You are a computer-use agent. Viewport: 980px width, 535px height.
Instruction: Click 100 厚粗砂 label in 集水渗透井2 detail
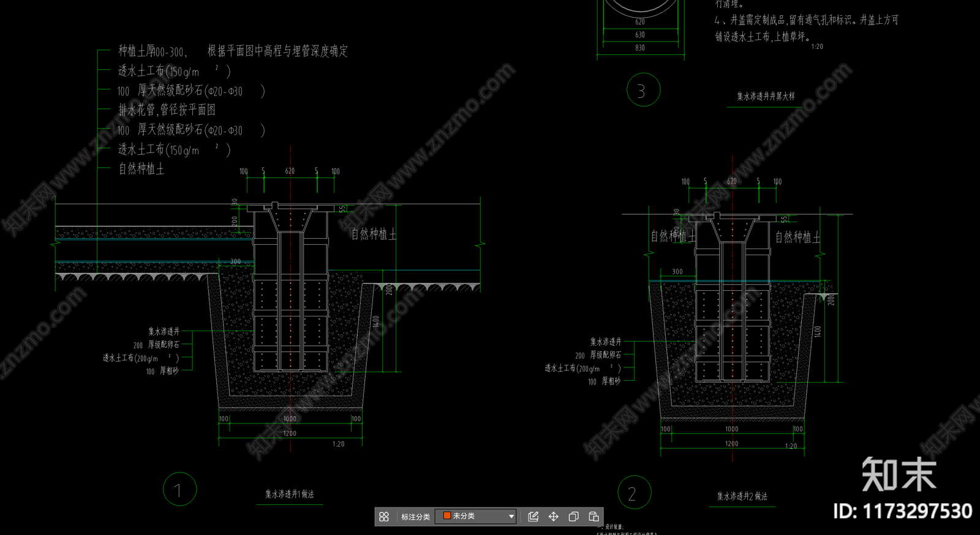click(604, 381)
